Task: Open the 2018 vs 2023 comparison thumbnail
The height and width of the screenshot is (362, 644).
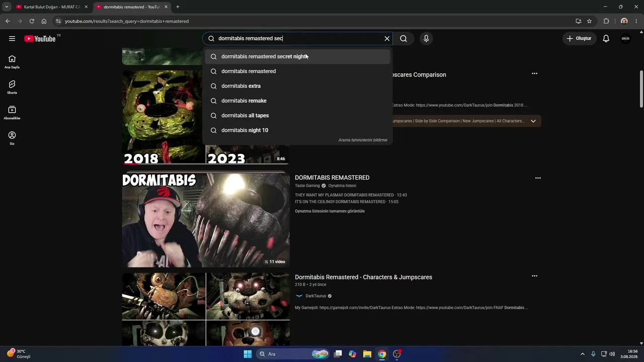Action: click(206, 117)
